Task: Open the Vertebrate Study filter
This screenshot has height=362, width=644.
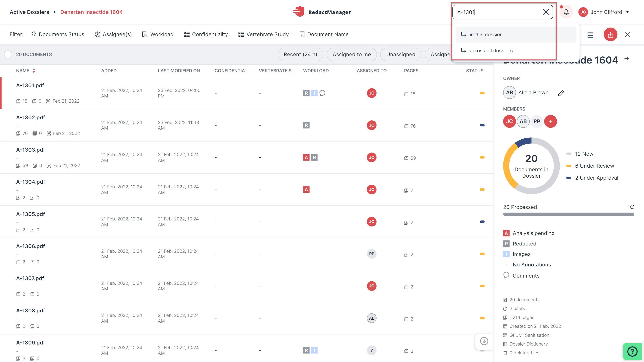Action: click(264, 34)
